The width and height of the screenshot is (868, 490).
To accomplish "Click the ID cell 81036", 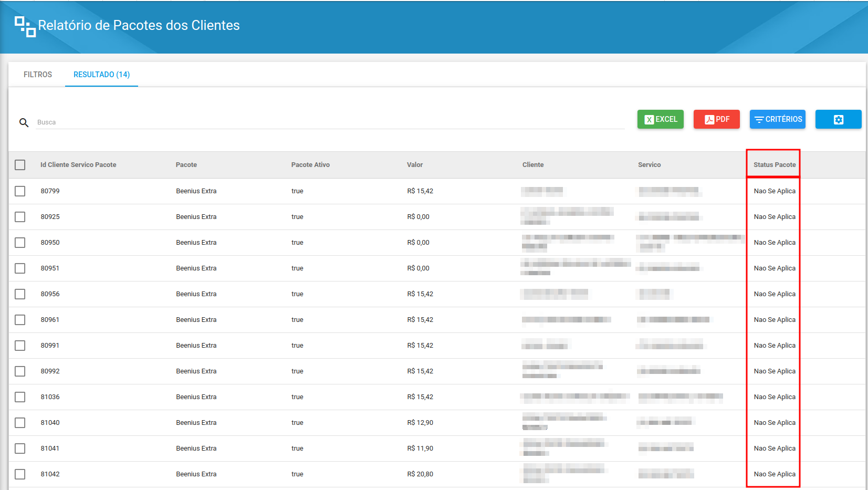I will tap(50, 397).
